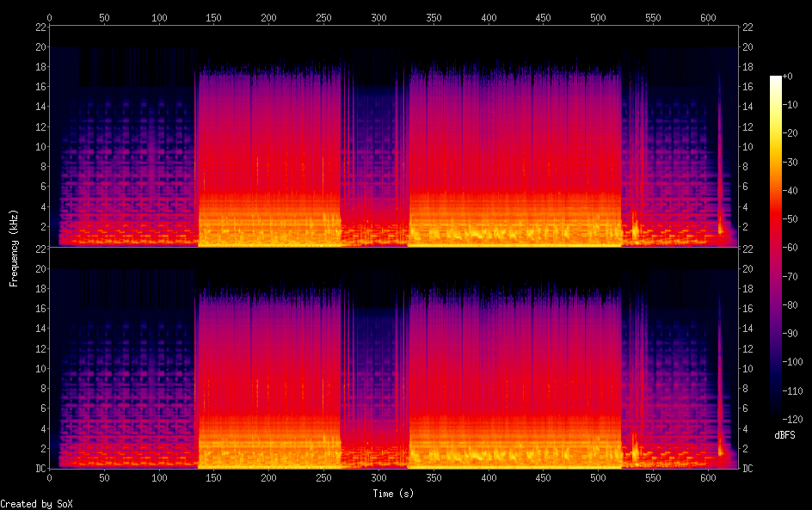Viewport: 812px width, 510px height.
Task: Click the '-20' value on the color scale
Action: pos(790,133)
